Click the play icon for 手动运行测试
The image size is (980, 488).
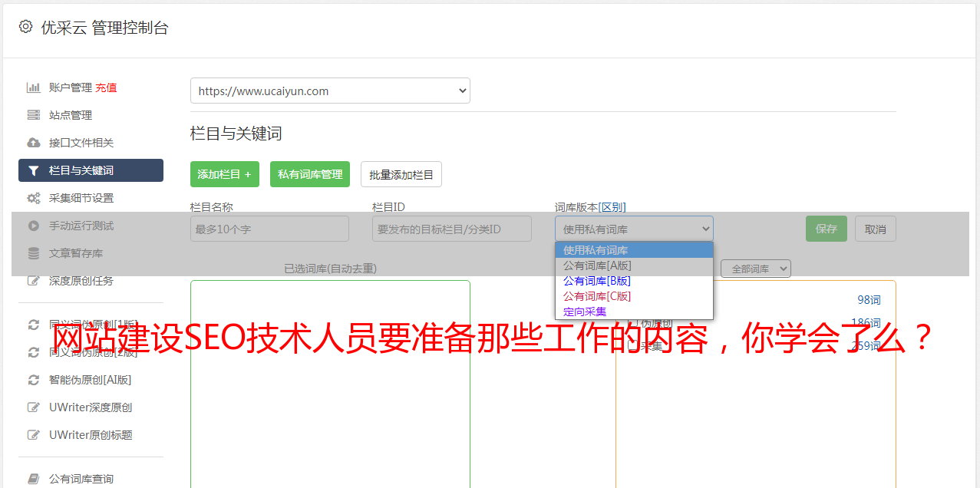coord(33,226)
